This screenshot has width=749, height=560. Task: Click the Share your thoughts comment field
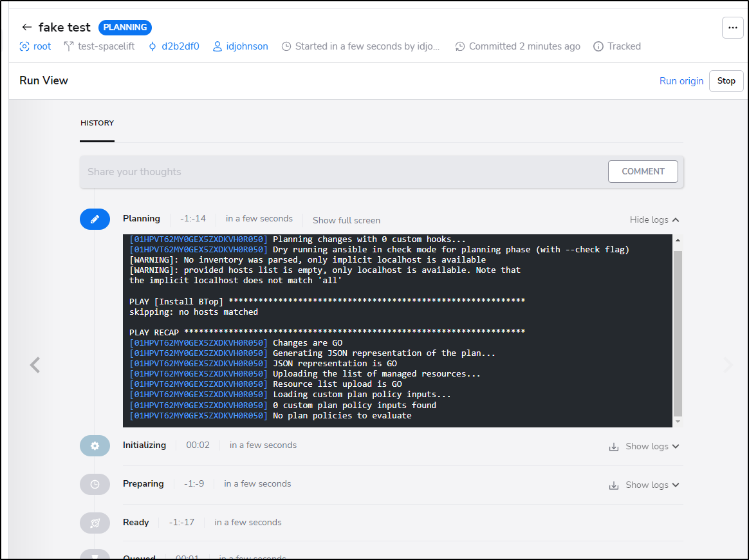(344, 171)
